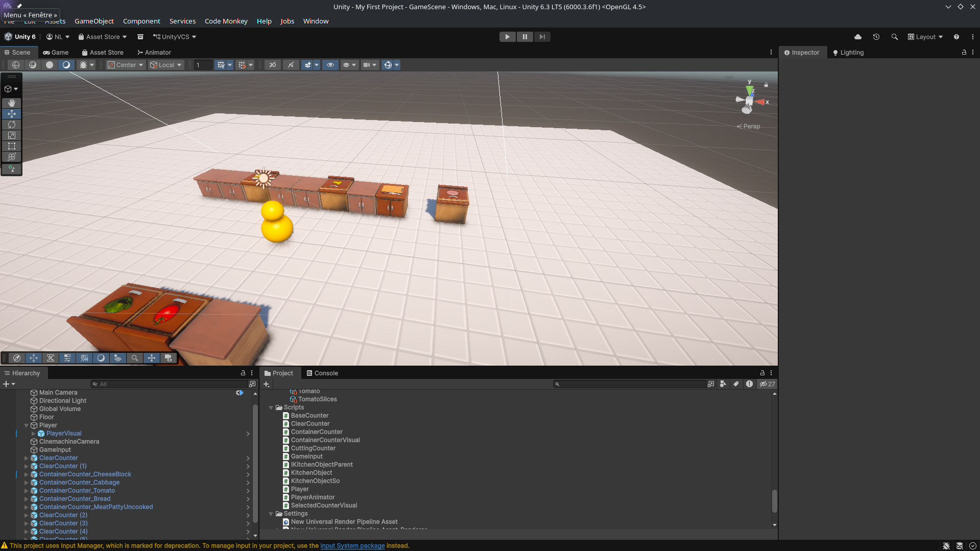Collapse the Player tree item
This screenshot has height=551, width=980.
[27, 425]
